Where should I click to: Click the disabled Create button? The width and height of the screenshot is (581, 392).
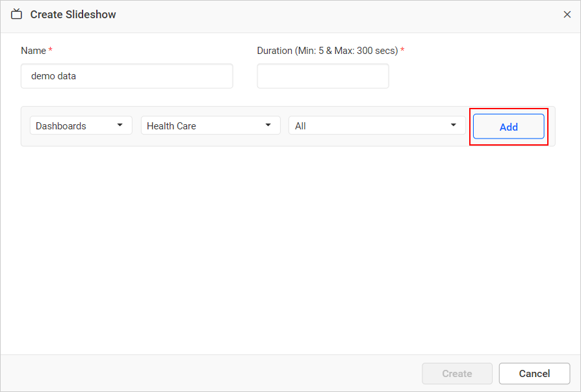(457, 373)
